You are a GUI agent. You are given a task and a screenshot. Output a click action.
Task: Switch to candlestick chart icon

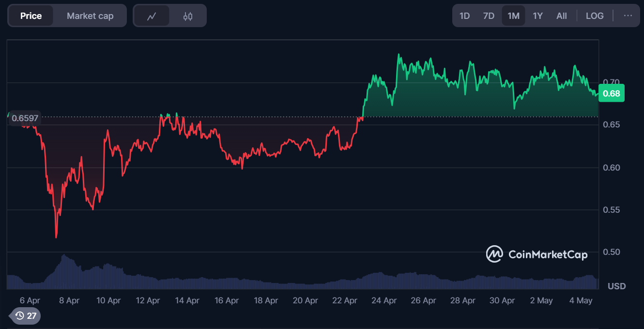pyautogui.click(x=188, y=16)
